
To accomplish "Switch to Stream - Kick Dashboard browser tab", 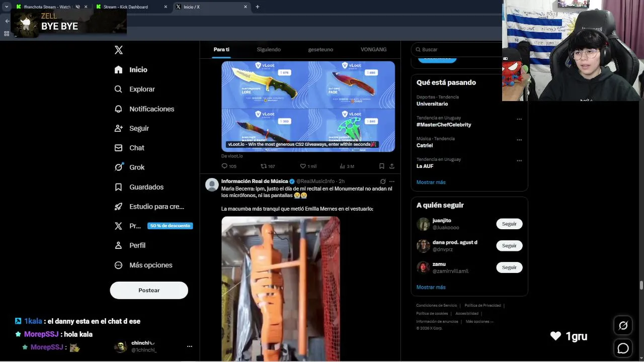I will pos(132,7).
